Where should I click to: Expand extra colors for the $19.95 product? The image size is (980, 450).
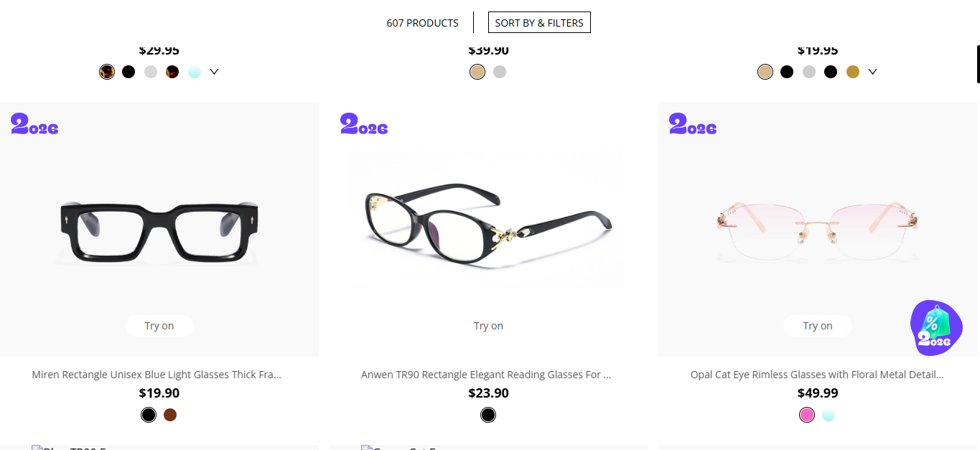(x=872, y=71)
